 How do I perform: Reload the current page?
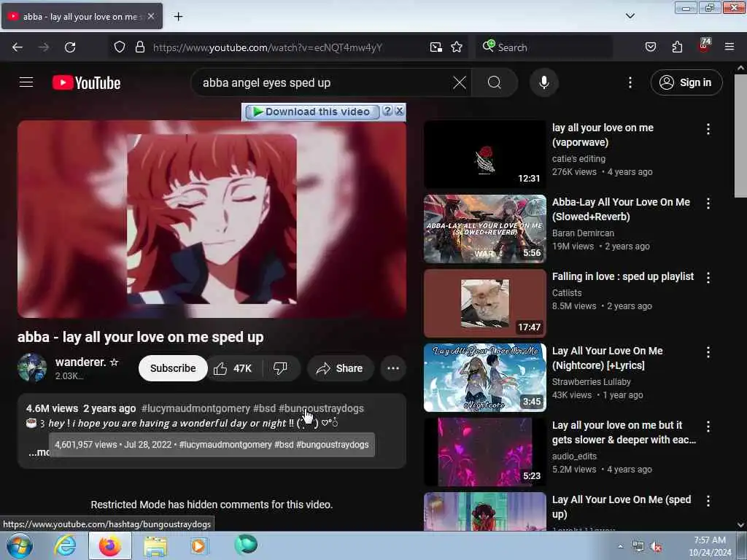70,47
